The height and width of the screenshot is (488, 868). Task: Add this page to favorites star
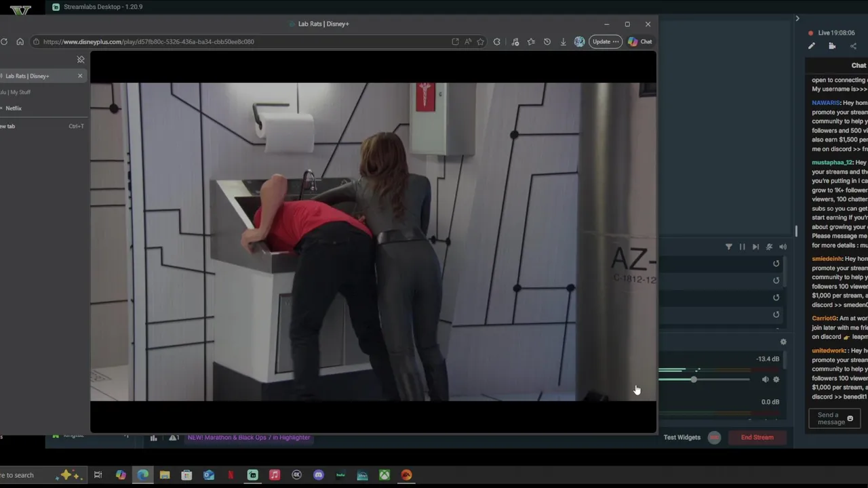click(x=481, y=41)
